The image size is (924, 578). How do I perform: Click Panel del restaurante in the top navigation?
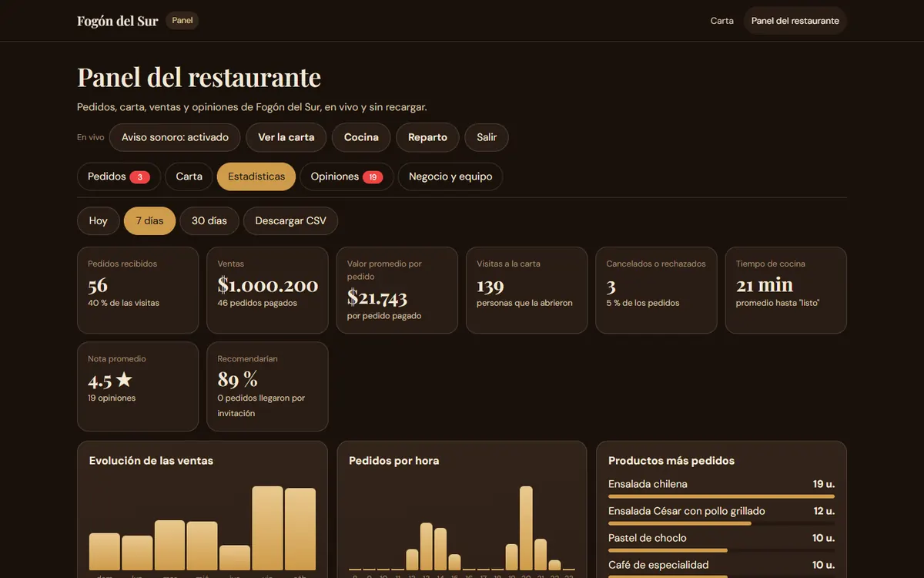point(795,21)
